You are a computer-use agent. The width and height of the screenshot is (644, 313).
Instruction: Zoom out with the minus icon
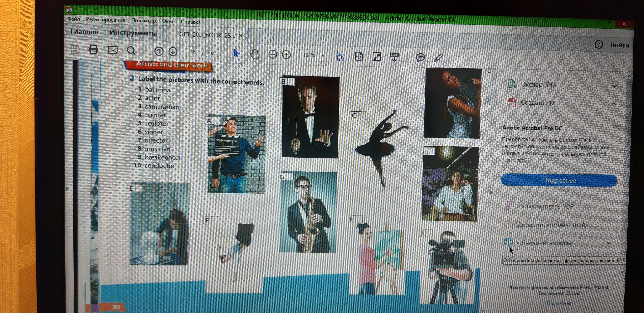(x=273, y=54)
